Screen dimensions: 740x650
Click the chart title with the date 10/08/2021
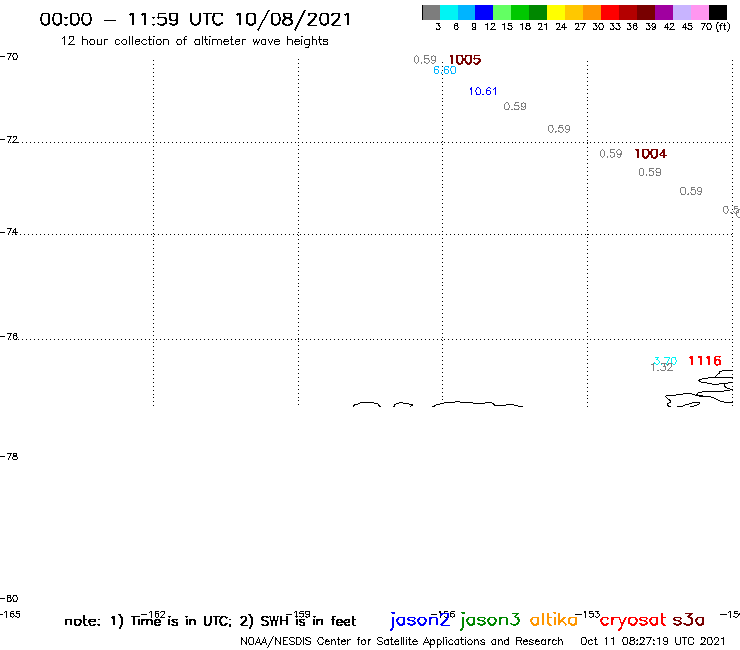coord(195,19)
